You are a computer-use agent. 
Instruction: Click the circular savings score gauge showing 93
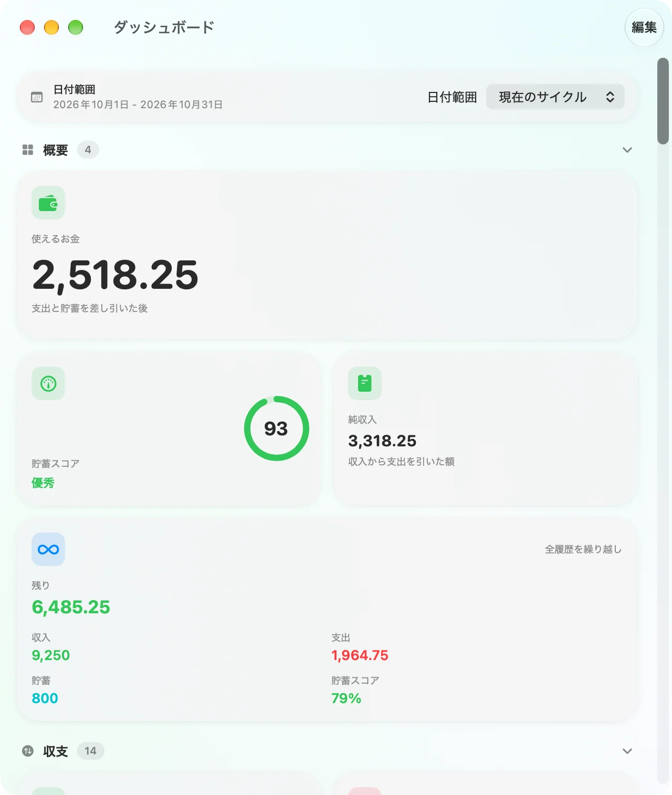point(277,428)
